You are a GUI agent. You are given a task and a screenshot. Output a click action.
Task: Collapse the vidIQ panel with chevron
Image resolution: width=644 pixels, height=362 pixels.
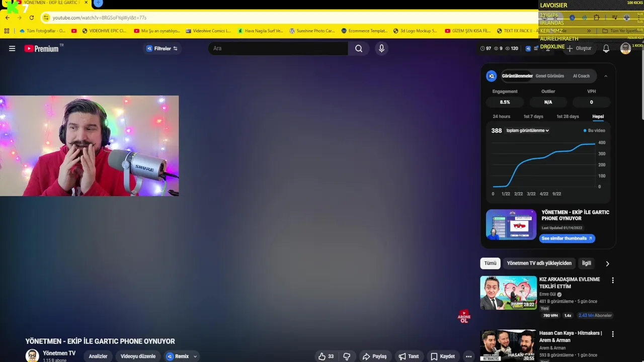coord(606,76)
